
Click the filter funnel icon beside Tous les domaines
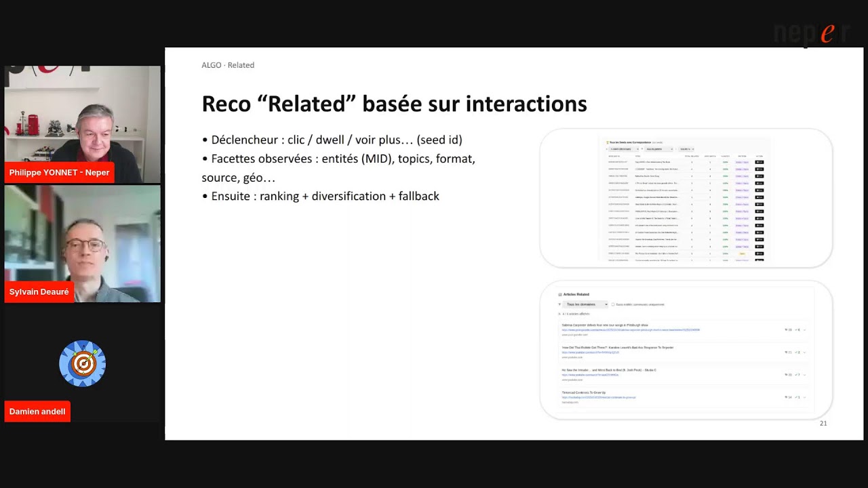(x=559, y=304)
